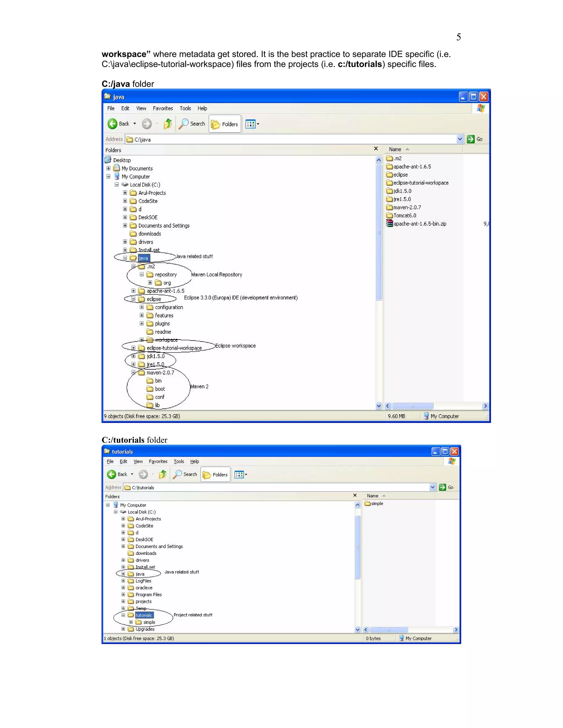Click Up folder icon in tutorials window
The height and width of the screenshot is (728, 563).
coord(163,474)
